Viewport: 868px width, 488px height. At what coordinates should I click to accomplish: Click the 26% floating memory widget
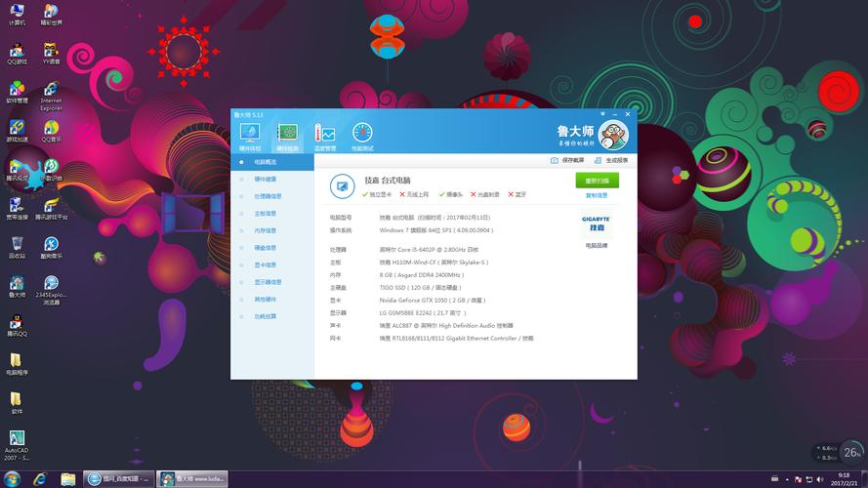tap(851, 452)
